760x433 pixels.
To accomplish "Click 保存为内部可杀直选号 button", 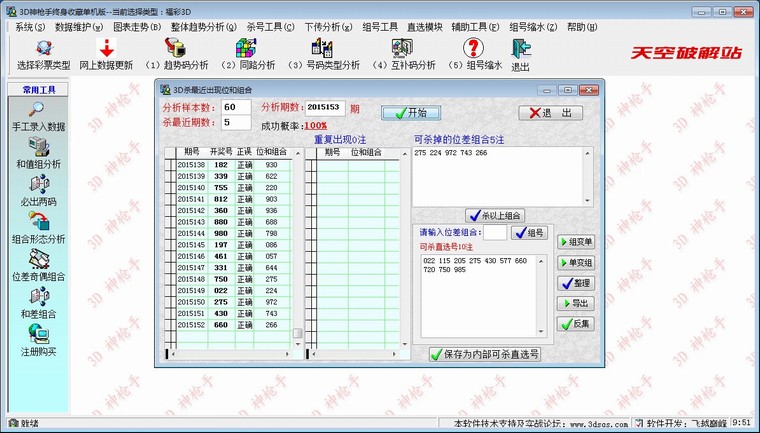I will [484, 354].
